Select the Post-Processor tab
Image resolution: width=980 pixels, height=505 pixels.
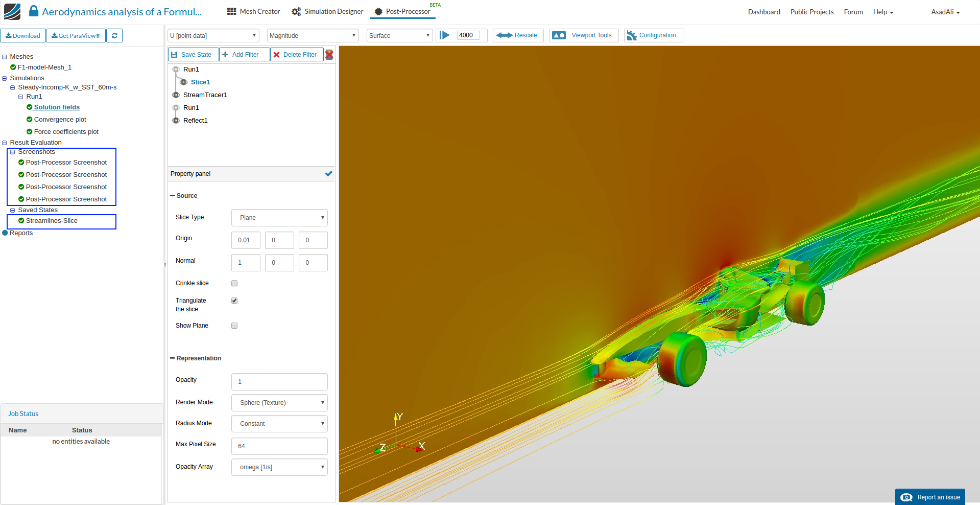[402, 11]
